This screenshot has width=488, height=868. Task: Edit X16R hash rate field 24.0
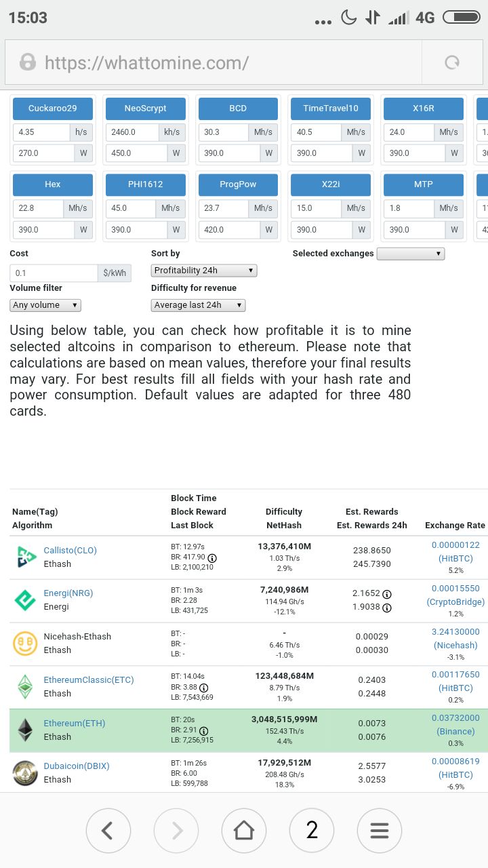410,132
